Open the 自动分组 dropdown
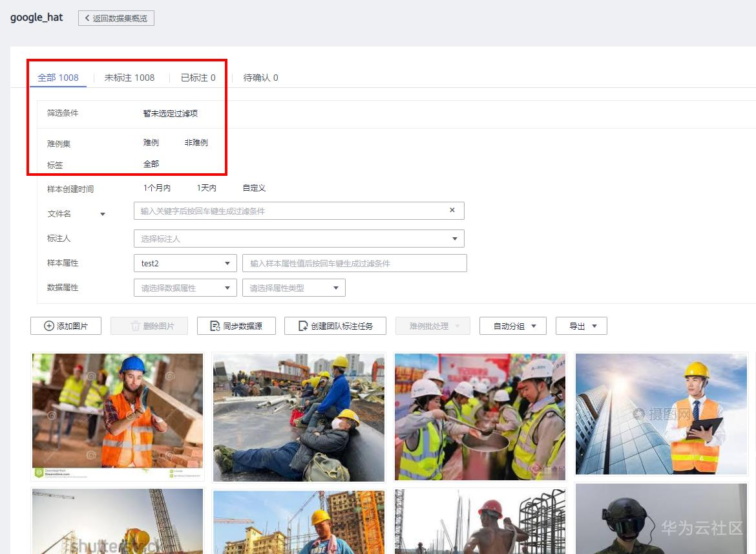The height and width of the screenshot is (554, 756). click(513, 326)
